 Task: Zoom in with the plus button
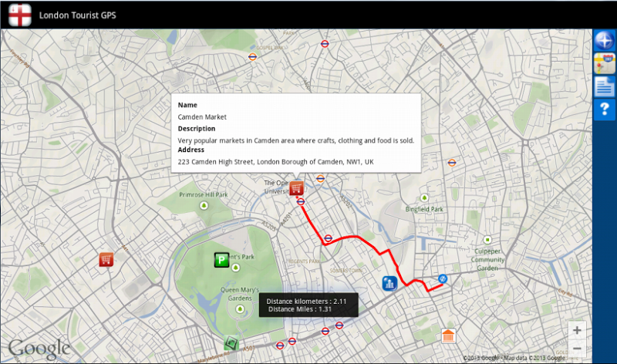pos(577,330)
